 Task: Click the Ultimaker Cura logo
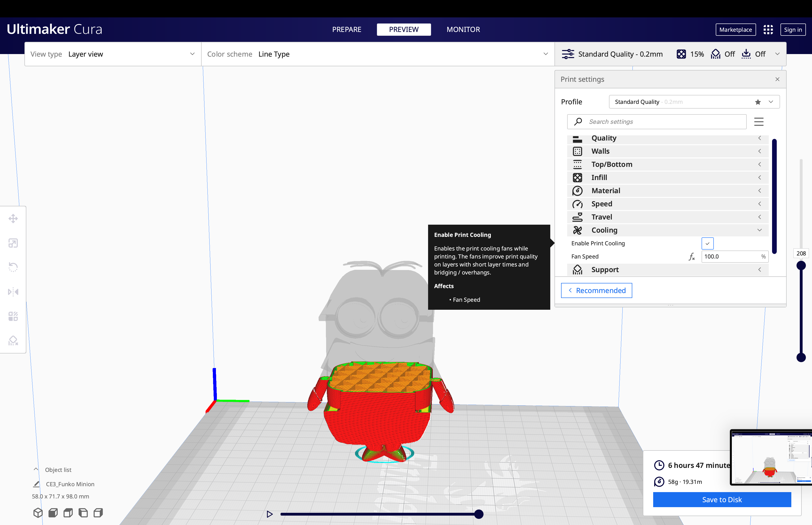(x=55, y=29)
